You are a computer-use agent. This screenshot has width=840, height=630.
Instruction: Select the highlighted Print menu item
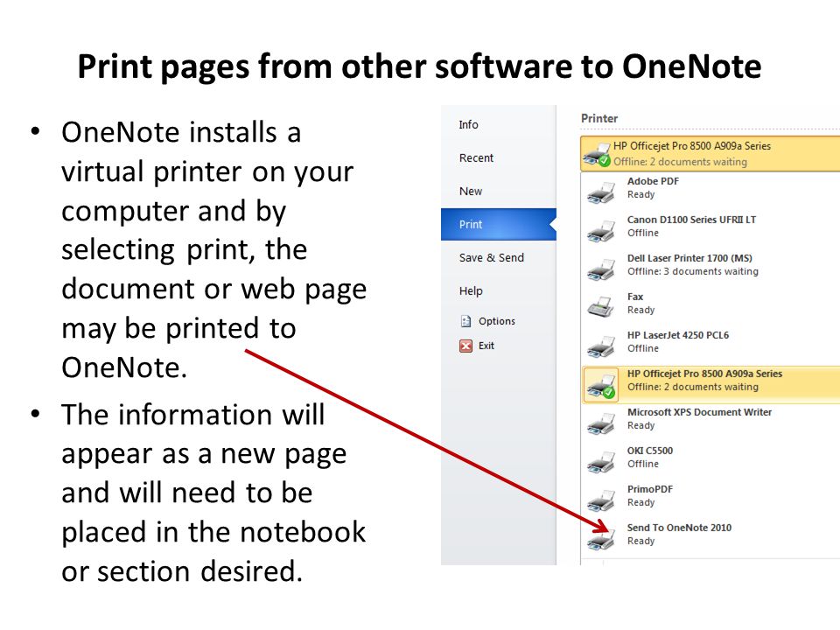tap(499, 225)
